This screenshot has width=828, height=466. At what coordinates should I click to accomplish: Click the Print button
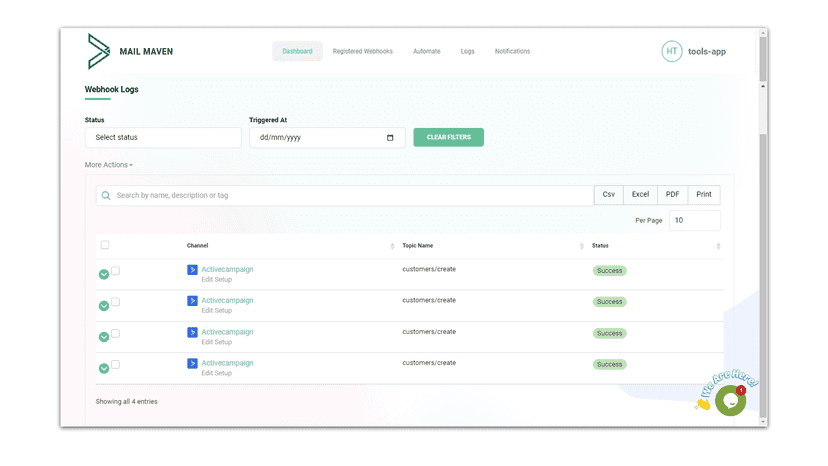704,194
